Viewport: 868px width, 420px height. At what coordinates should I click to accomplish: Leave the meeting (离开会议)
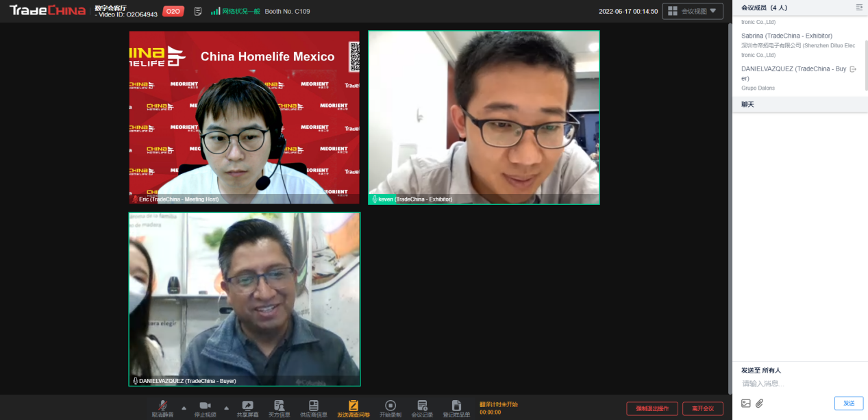coord(703,408)
